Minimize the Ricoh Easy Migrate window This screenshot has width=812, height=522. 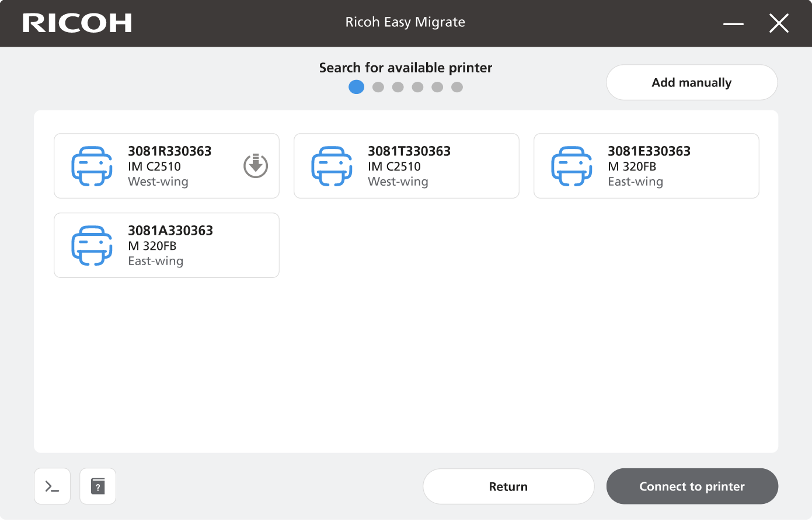733,24
